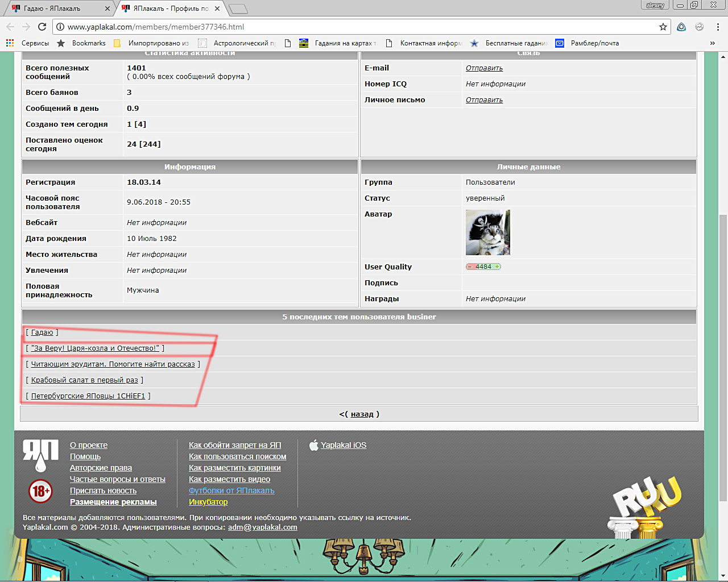Close the ЯПлакалъ - Профиль tab
Screen dimensions: 728x582
(x=217, y=9)
